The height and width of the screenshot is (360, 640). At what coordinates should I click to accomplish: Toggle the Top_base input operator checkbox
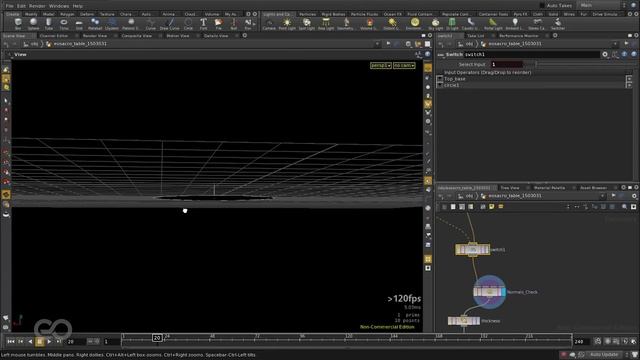(x=440, y=79)
